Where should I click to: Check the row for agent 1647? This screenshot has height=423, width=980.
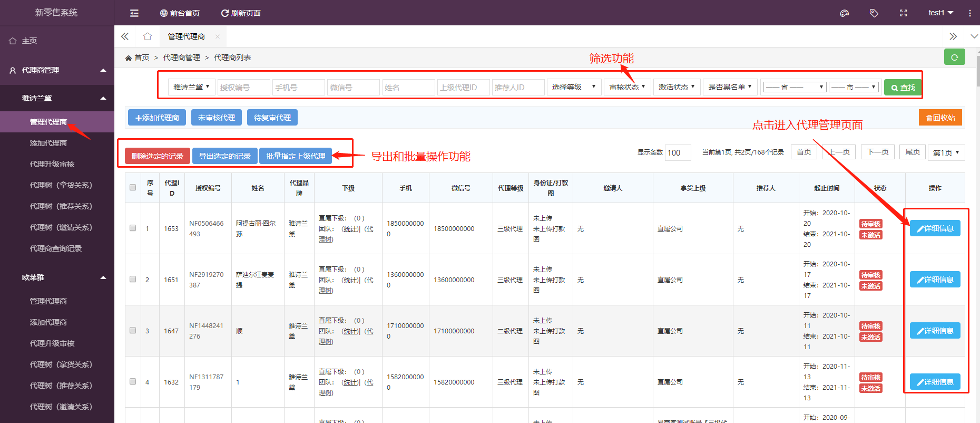click(x=133, y=330)
